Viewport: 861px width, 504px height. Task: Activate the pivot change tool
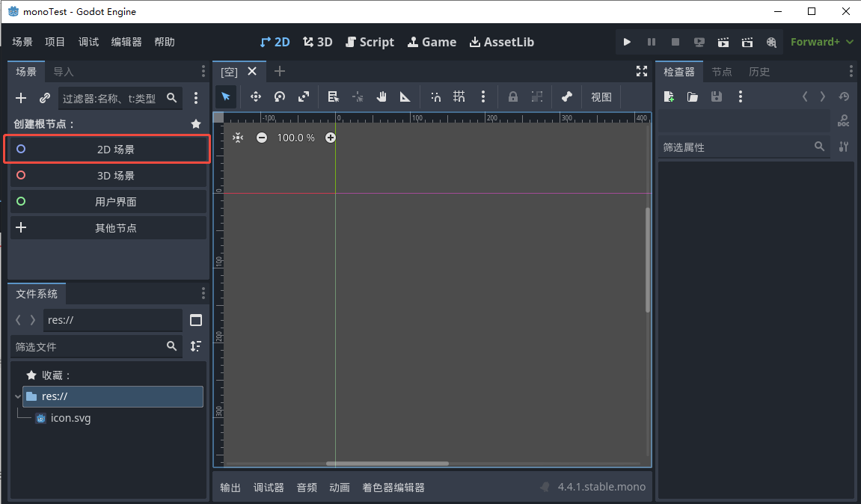357,97
